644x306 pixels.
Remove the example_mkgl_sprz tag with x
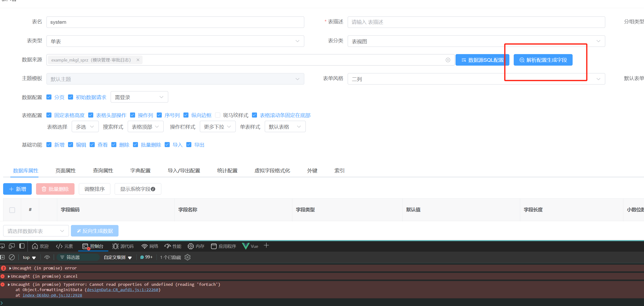click(138, 60)
